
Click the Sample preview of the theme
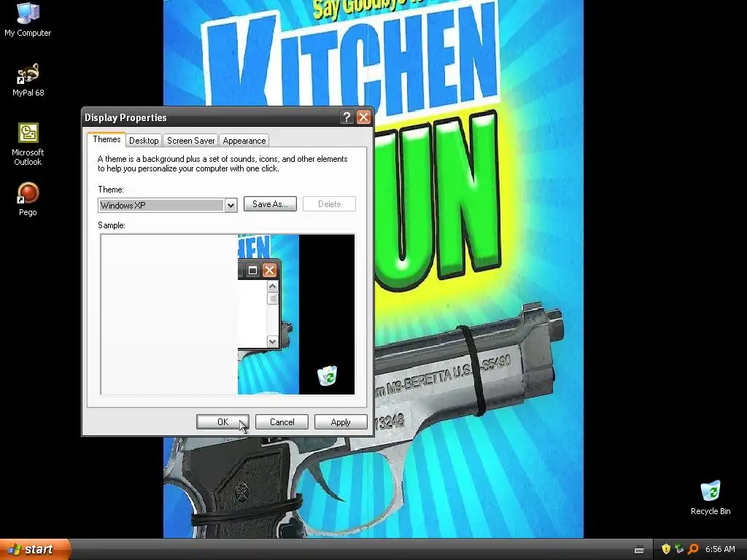(228, 314)
